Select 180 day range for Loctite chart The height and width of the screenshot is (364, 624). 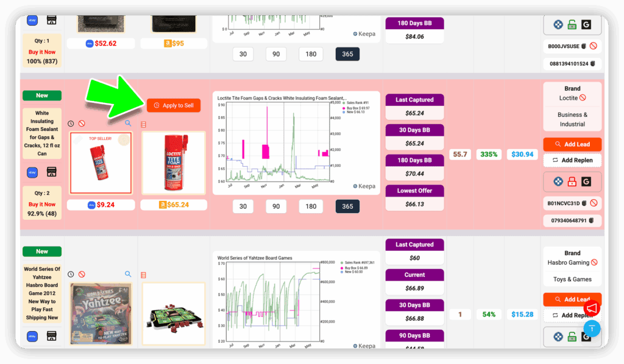click(x=311, y=206)
